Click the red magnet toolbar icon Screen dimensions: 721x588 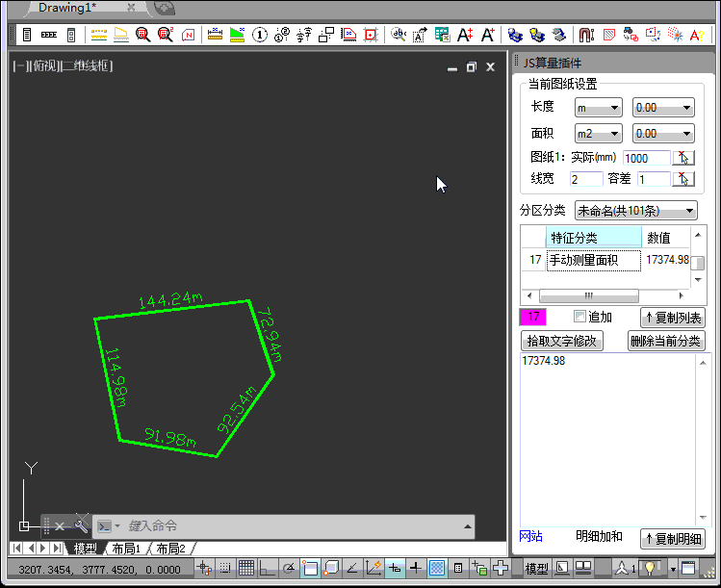[585, 35]
